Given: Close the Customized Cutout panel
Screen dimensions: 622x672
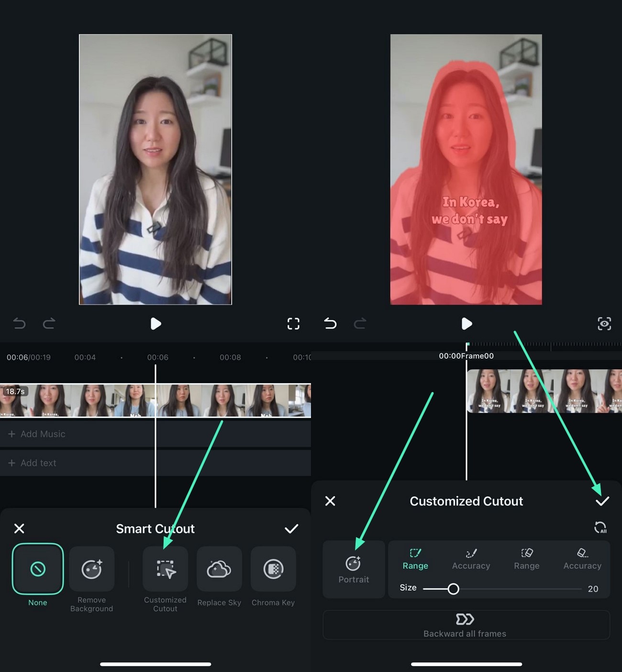Looking at the screenshot, I should tap(330, 501).
